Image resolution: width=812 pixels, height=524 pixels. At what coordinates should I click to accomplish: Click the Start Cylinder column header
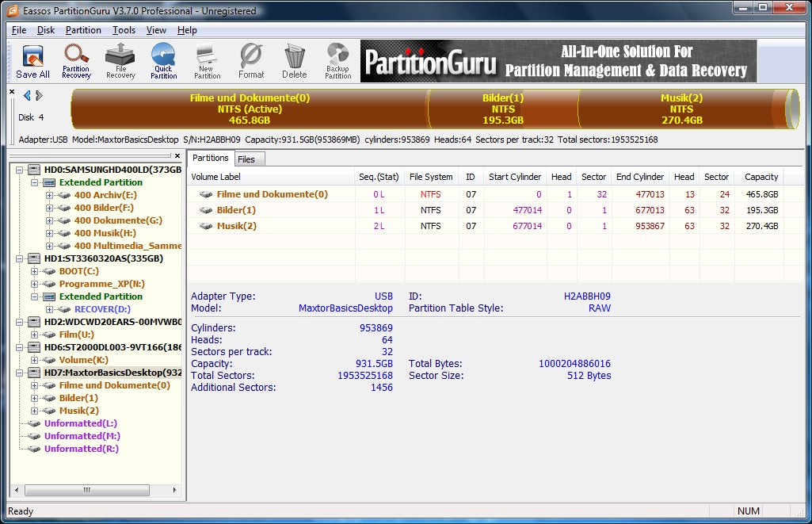click(x=514, y=177)
